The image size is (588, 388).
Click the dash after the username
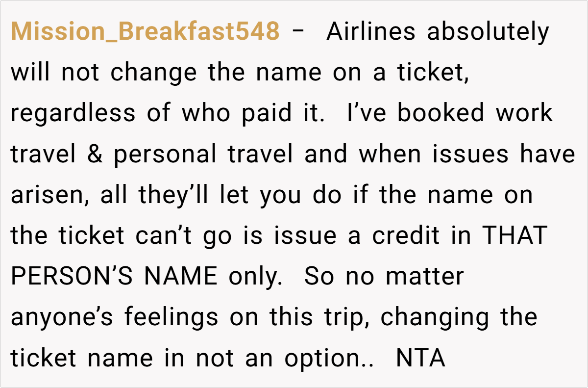297,32
